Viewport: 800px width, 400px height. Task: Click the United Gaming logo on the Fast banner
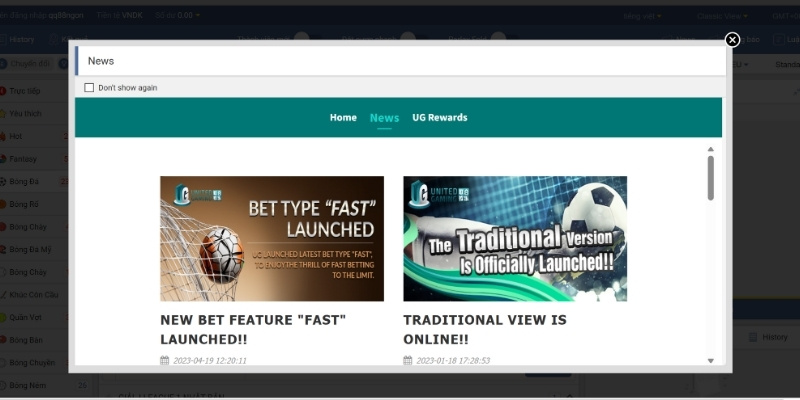(197, 194)
